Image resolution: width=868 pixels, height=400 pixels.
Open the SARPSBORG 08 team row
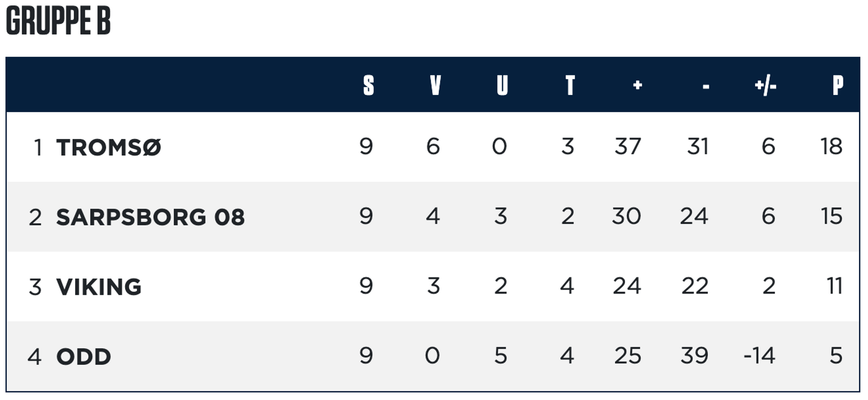tap(433, 216)
